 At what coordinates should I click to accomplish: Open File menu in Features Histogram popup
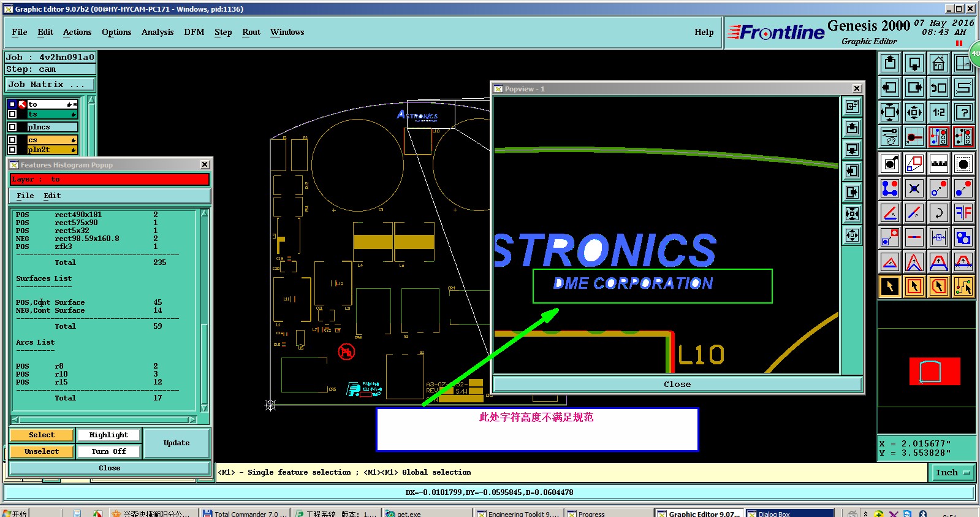(x=25, y=196)
